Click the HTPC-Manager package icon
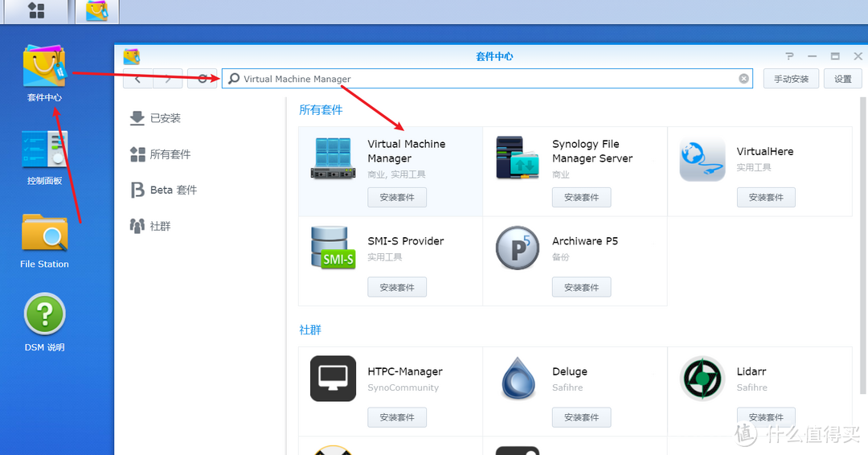Image resolution: width=868 pixels, height=455 pixels. [x=333, y=379]
